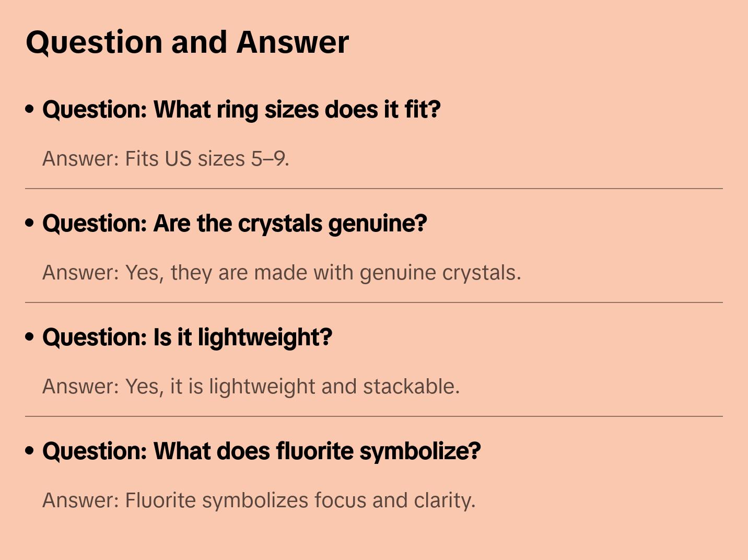Expand the "Is it lightweight?" question

[x=187, y=337]
